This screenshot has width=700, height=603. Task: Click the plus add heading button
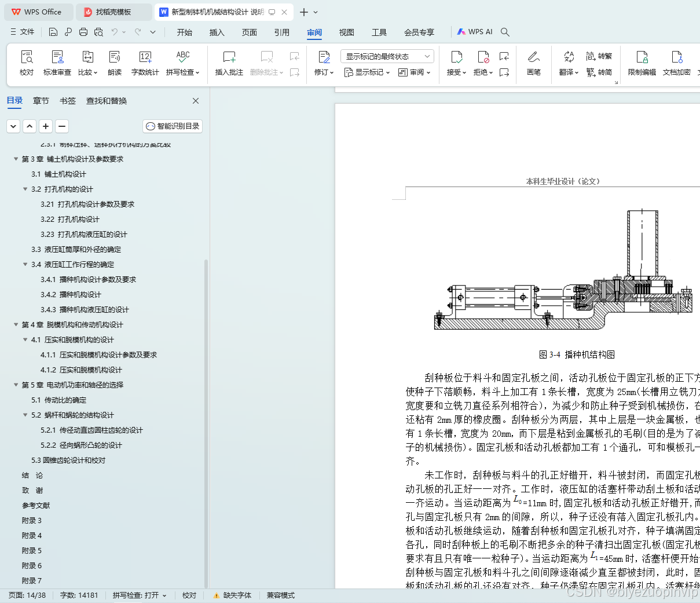click(x=46, y=126)
